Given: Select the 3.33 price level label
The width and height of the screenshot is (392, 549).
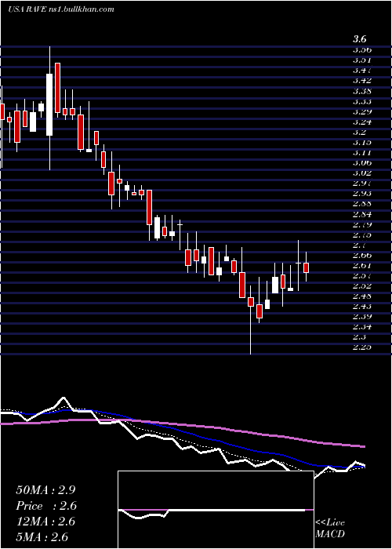Looking at the screenshot, I should pos(362,101).
